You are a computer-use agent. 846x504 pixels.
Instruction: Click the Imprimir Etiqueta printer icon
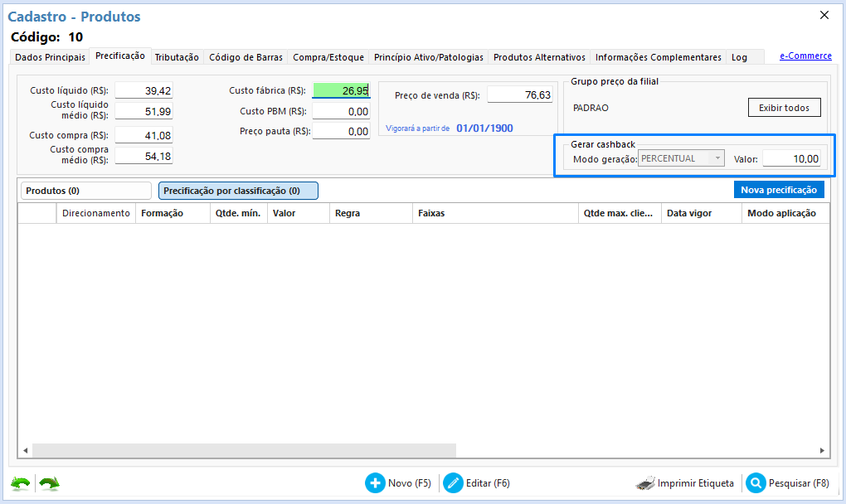[646, 483]
